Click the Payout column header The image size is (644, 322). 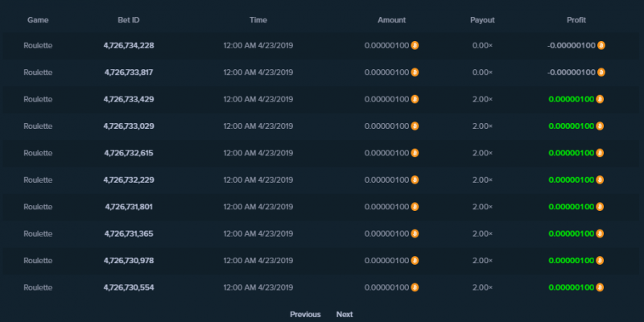pyautogui.click(x=482, y=19)
